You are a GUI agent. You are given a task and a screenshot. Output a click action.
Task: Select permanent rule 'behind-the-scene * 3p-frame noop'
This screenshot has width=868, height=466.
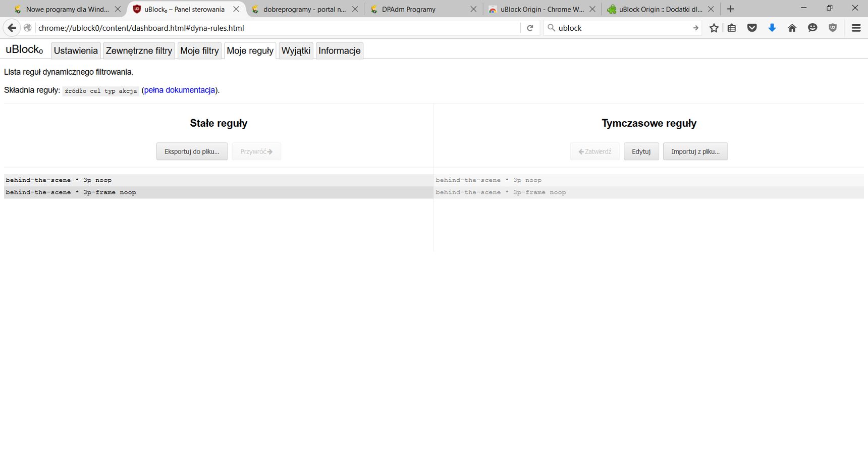tap(219, 192)
